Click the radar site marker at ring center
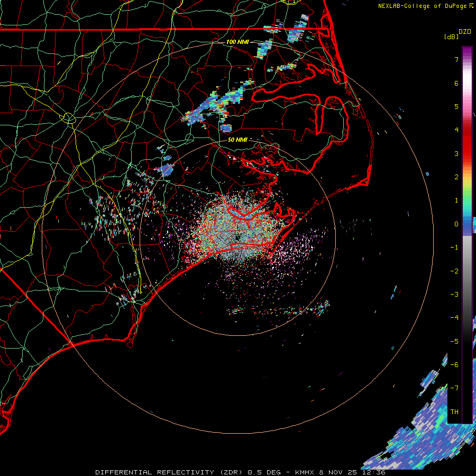The image size is (476, 476). 237,237
